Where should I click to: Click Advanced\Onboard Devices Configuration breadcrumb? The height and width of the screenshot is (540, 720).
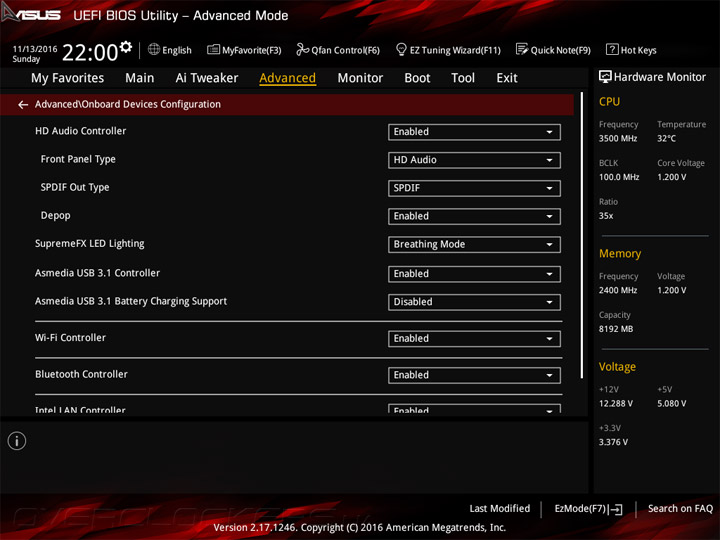coord(128,104)
